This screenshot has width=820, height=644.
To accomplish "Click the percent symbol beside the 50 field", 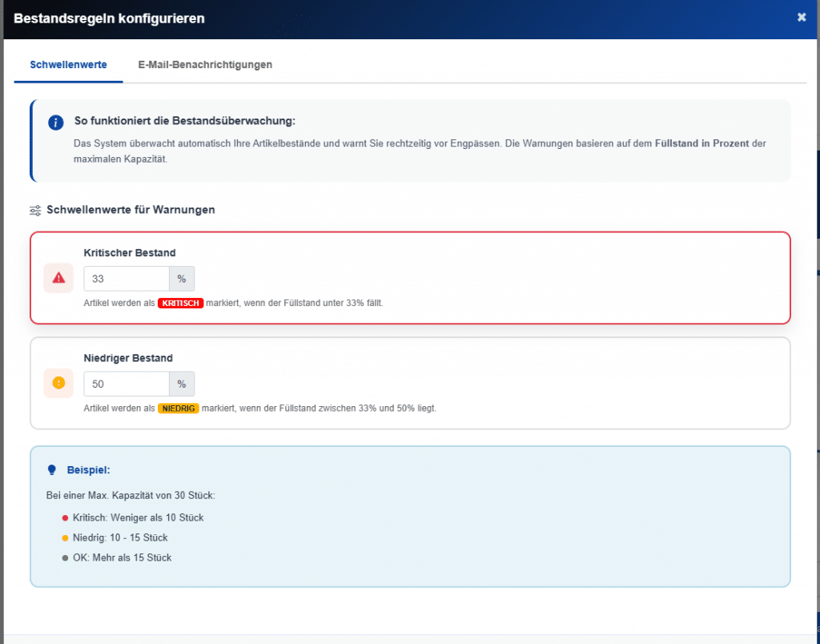I will [x=182, y=383].
